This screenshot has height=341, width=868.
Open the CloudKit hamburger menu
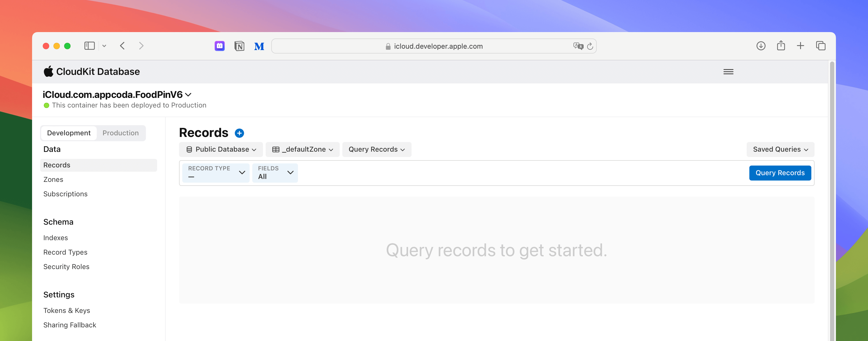(728, 71)
